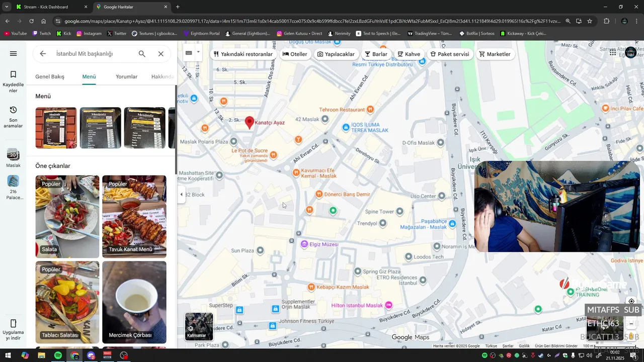Open the Google account avatar on the map

coord(630,52)
